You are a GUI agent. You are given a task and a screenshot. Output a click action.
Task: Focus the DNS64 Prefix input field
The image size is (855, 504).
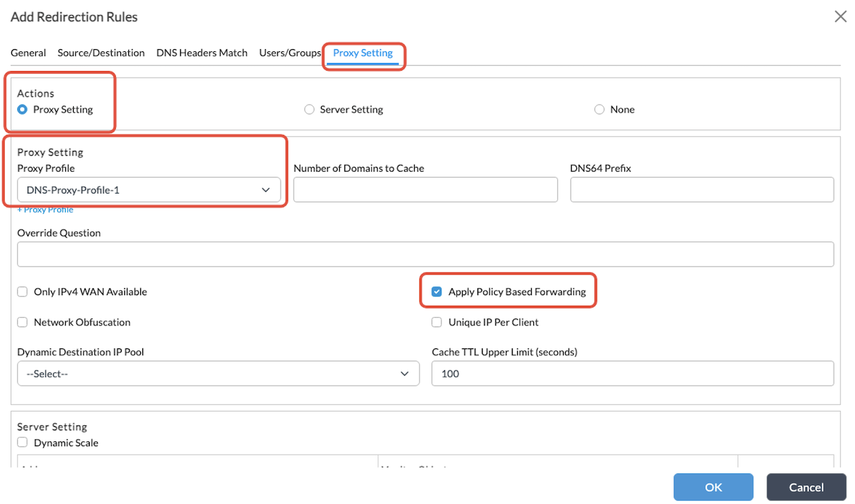point(701,190)
